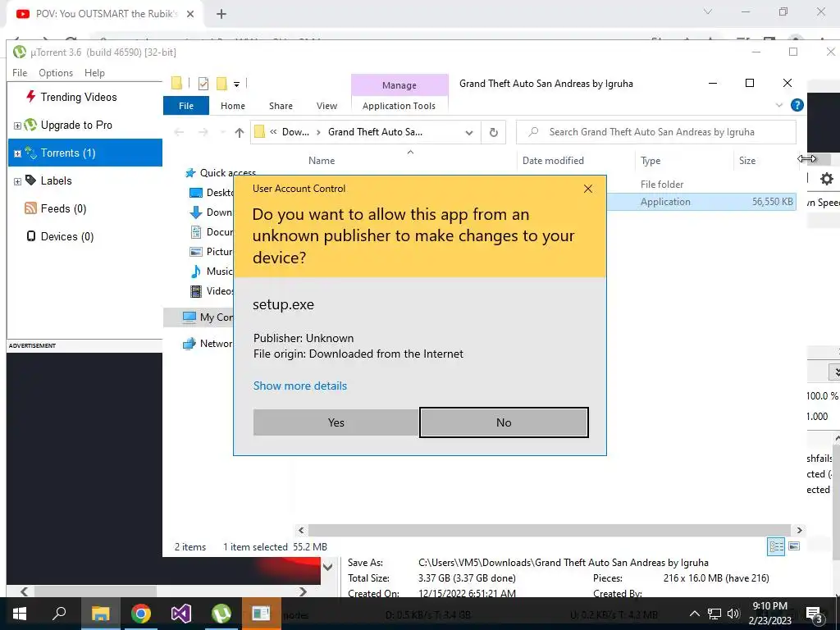Switch Explorer to large icons view
The image size is (840, 630).
click(x=794, y=546)
